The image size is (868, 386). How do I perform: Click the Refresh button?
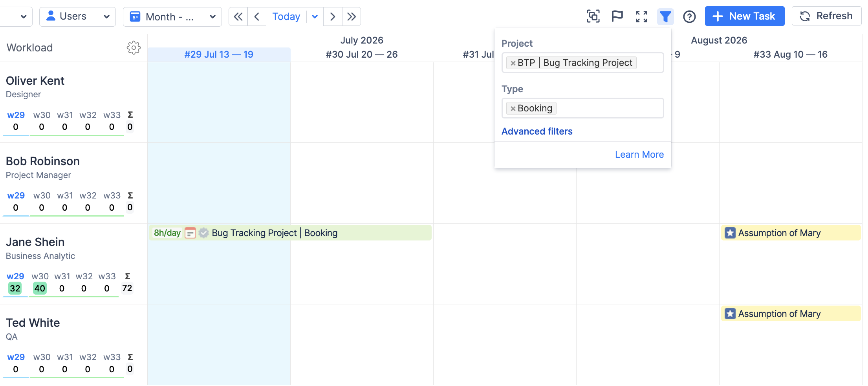(826, 16)
